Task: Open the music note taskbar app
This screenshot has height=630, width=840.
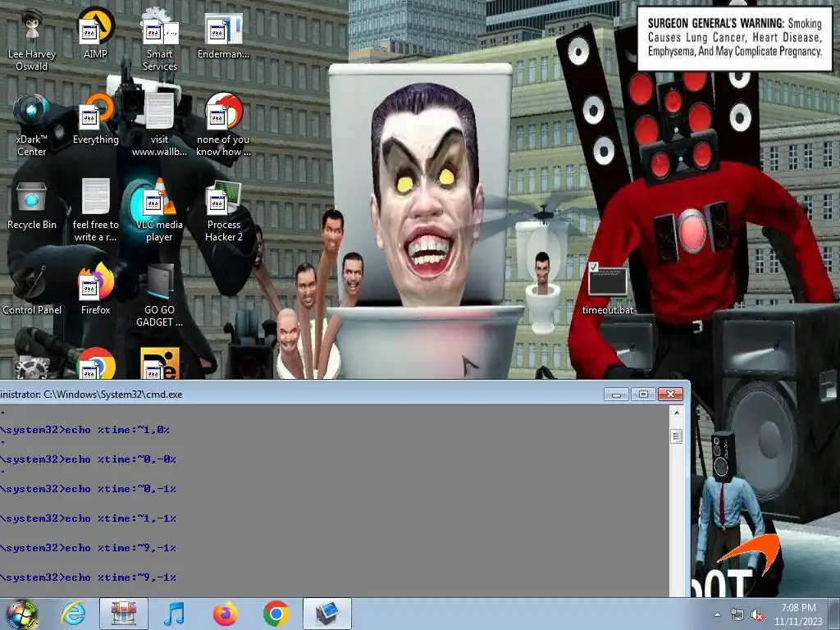Action: pos(174,614)
